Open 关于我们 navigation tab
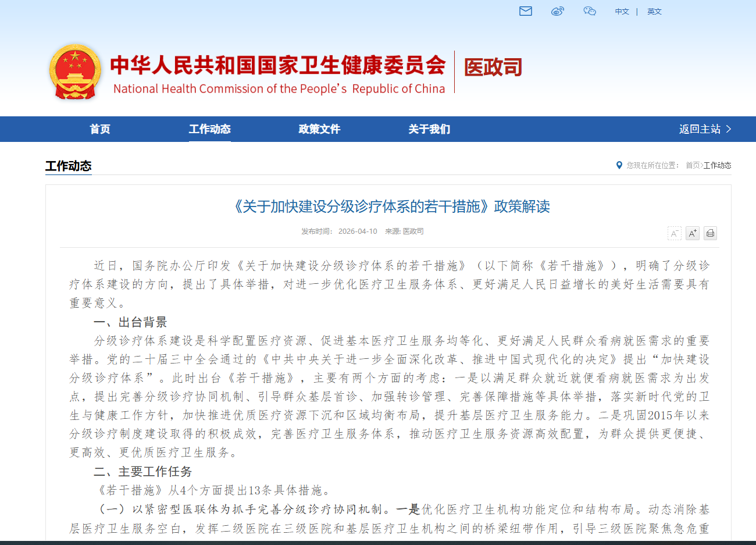Screen dimensions: 756x545 coord(429,129)
